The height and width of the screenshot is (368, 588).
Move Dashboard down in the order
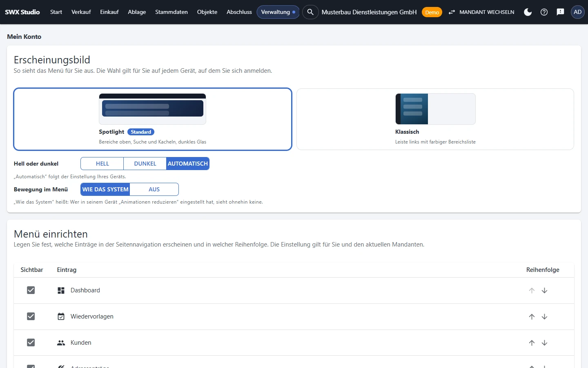[544, 290]
